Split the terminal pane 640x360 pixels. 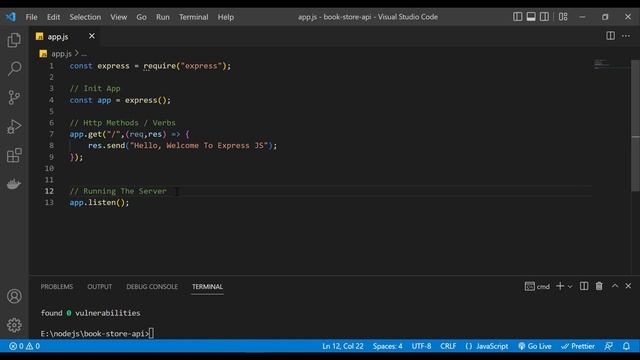tap(584, 286)
